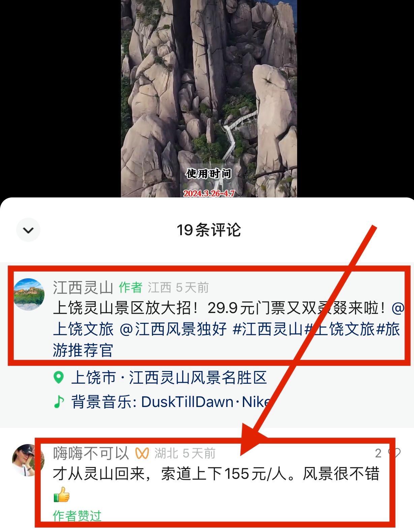The height and width of the screenshot is (532, 414).
Task: Tap the butterfly badge beside 嗨嗨不可以
Action: point(142,453)
